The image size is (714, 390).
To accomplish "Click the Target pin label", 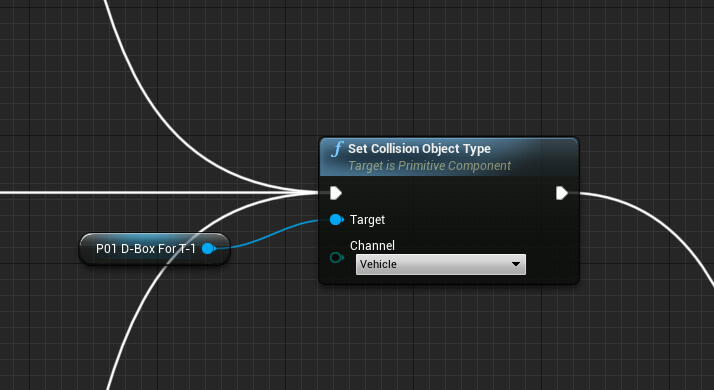I will tap(367, 220).
